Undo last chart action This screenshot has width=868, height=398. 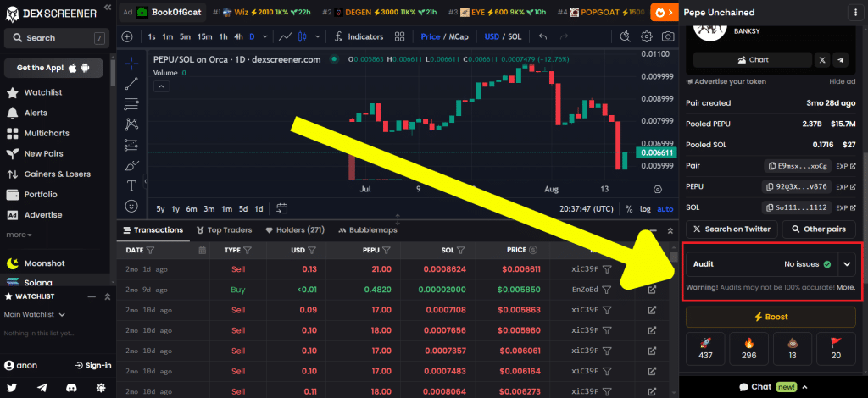543,37
